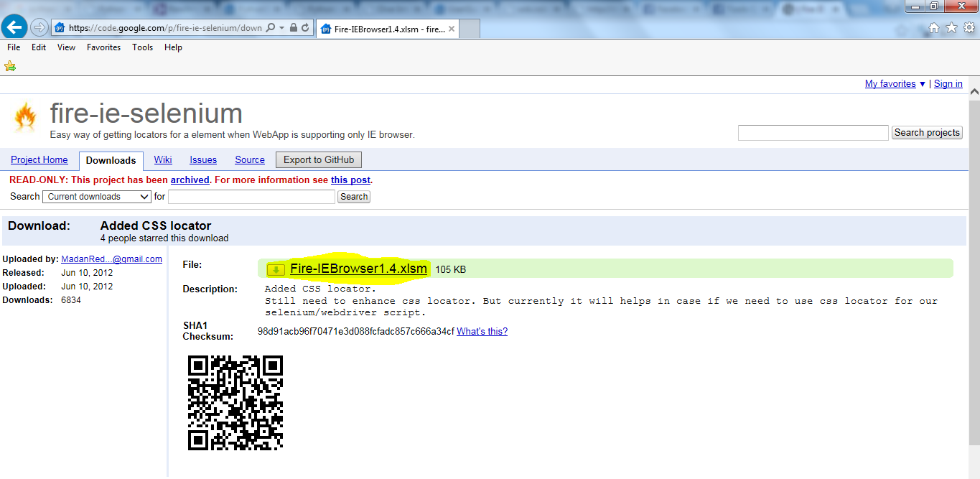Close the Fire-IEBrowser1.4.xlsm browser tab
This screenshot has width=980, height=479.
(452, 29)
